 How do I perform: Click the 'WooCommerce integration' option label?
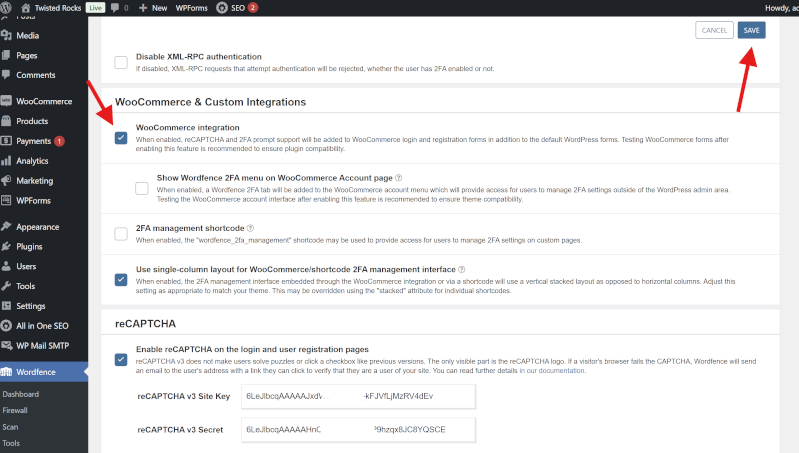[x=188, y=127]
